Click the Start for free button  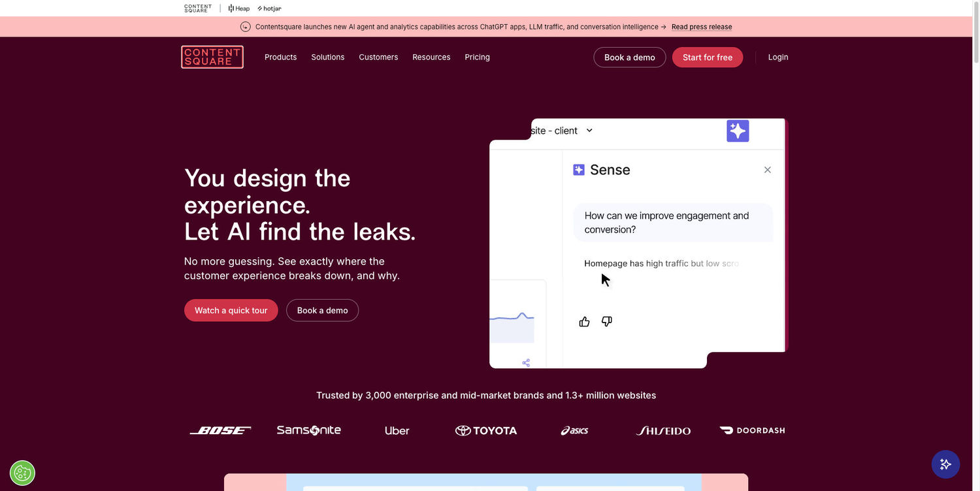click(708, 57)
